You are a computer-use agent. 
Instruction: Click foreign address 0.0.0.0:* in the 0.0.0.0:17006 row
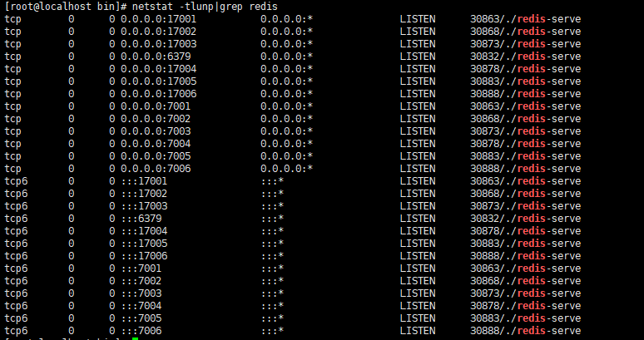tap(287, 94)
